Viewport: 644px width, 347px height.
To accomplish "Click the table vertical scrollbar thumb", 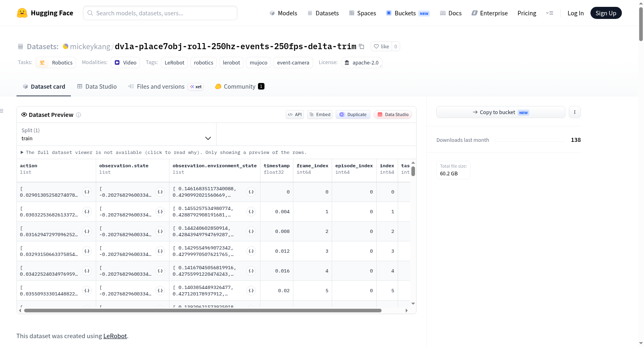I will point(413,171).
